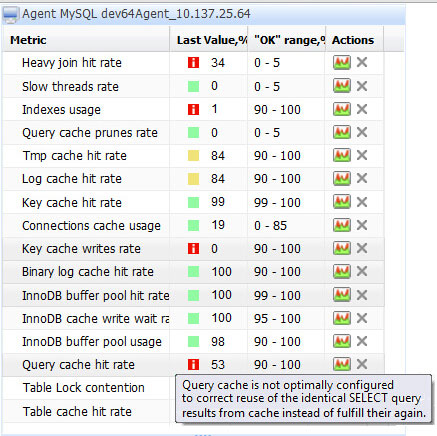Click the value 34 for Heavy join hit rate
The height and width of the screenshot is (436, 437).
218,63
